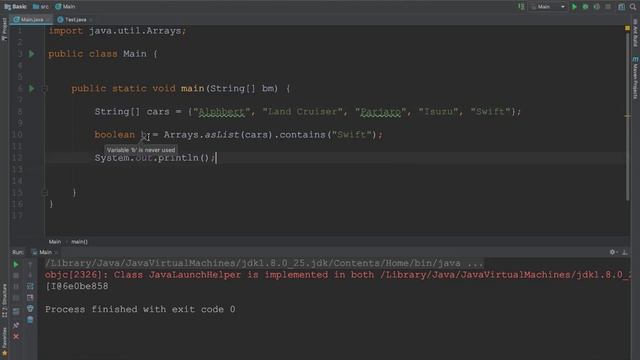Run the Main configuration from top toolbar

[x=574, y=7]
